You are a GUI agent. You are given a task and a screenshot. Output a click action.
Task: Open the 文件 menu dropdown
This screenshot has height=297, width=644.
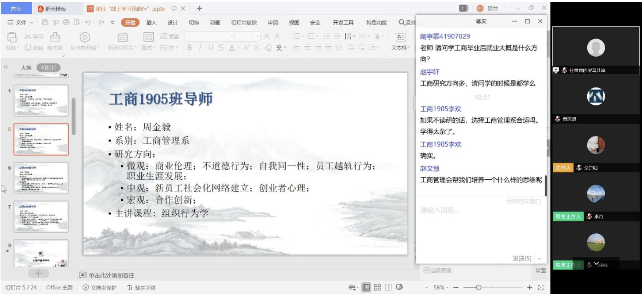[21, 22]
